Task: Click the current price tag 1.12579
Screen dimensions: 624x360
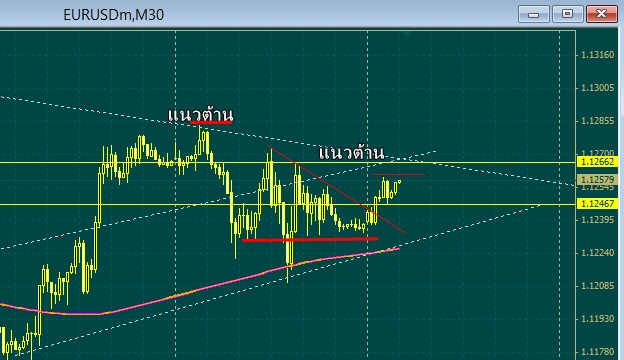Action: click(597, 179)
